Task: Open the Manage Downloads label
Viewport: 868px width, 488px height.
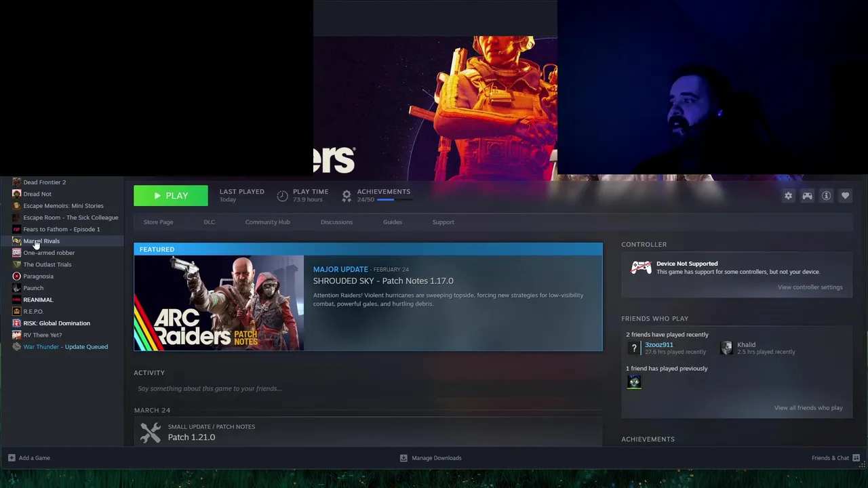Action: (x=437, y=458)
